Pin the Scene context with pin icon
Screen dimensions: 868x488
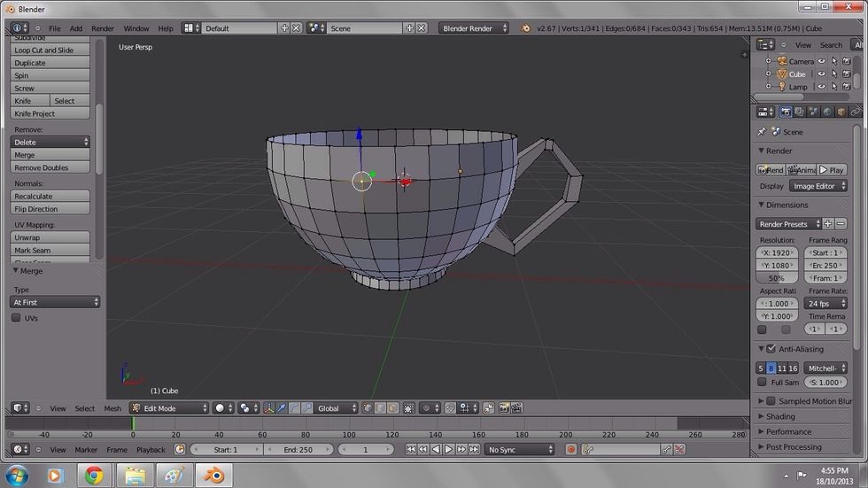click(762, 132)
